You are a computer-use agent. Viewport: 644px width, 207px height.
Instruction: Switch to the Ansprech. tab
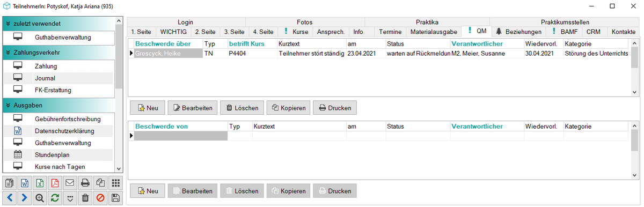click(331, 32)
